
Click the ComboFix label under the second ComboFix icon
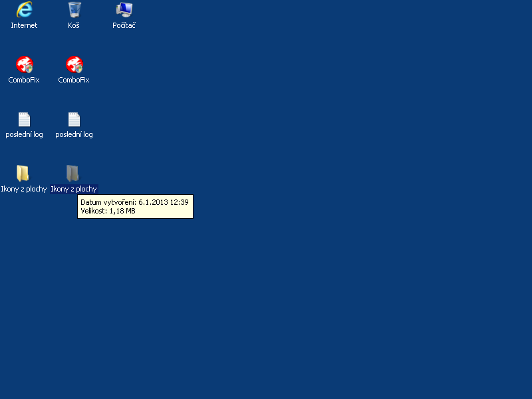(74, 80)
